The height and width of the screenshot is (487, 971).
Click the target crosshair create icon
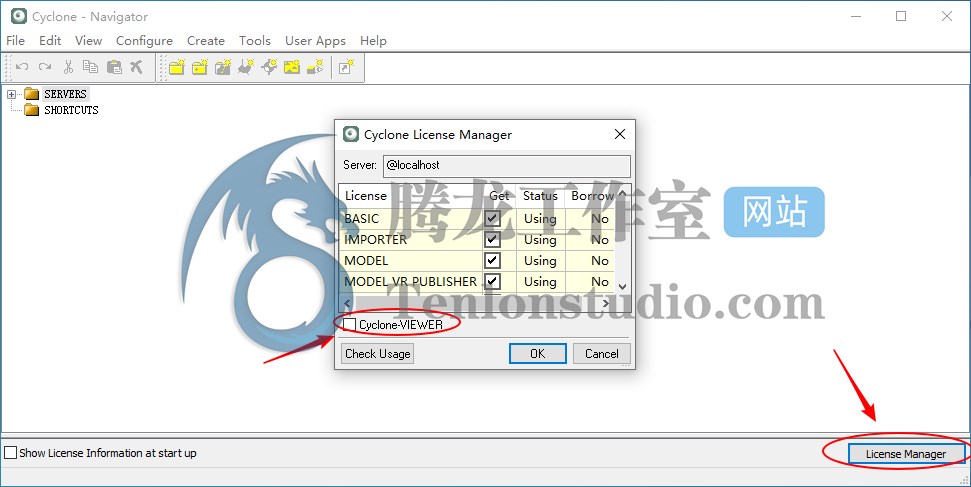tap(269, 67)
